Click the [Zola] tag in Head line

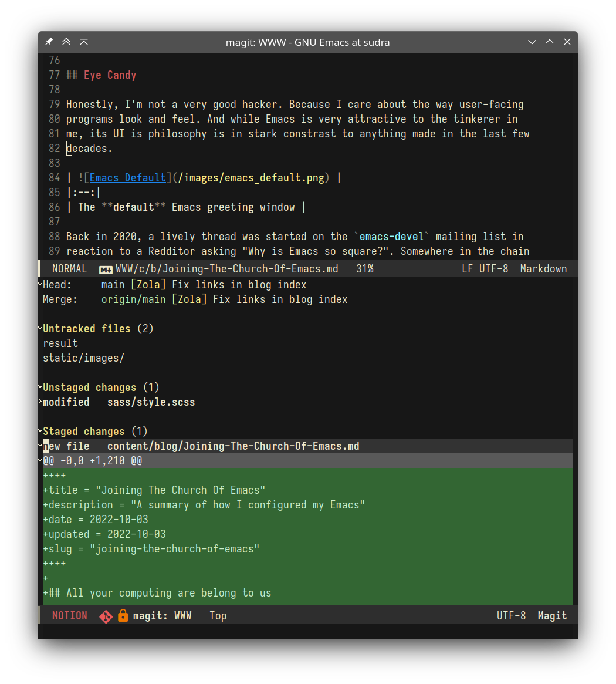148,285
